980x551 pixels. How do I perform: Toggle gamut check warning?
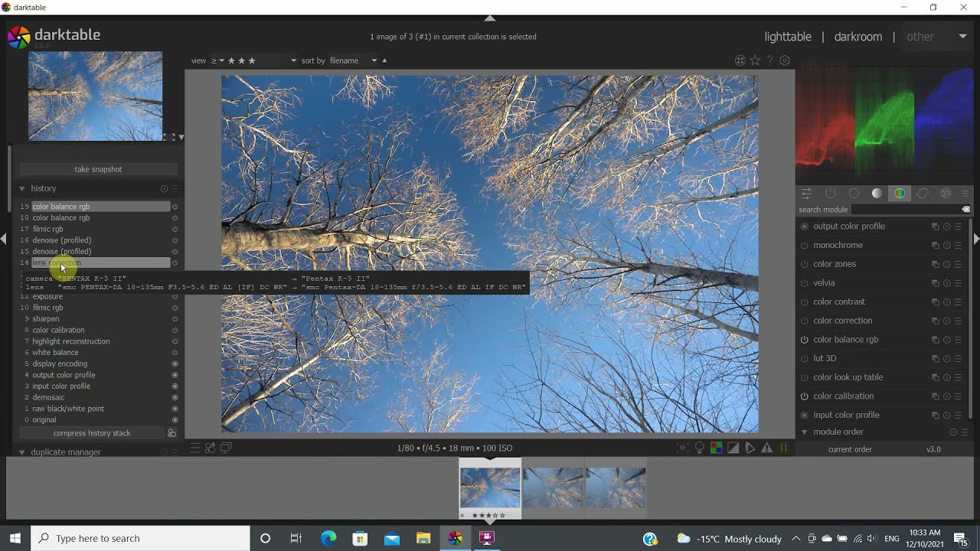click(x=767, y=448)
